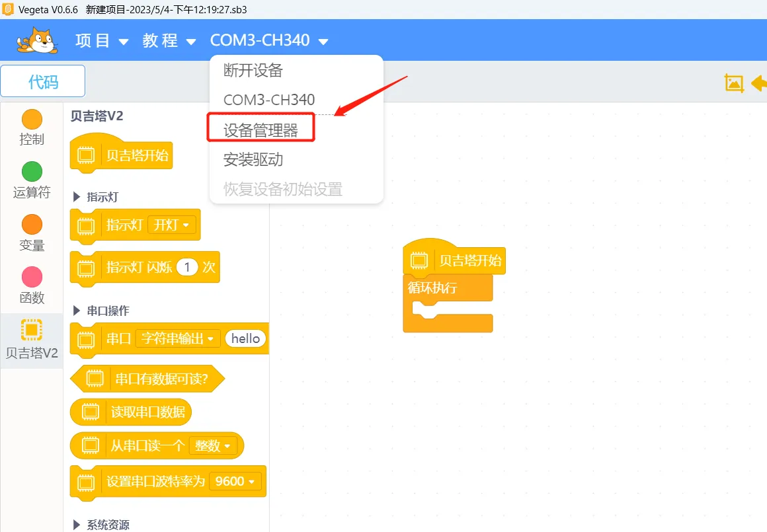Click the 闪烁 count input field
The height and width of the screenshot is (532, 767).
187,267
